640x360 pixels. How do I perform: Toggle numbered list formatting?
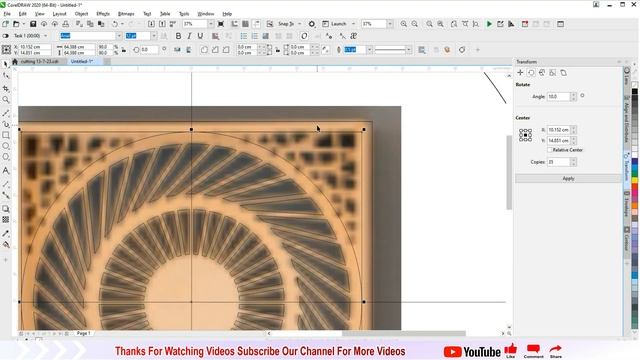click(255, 36)
